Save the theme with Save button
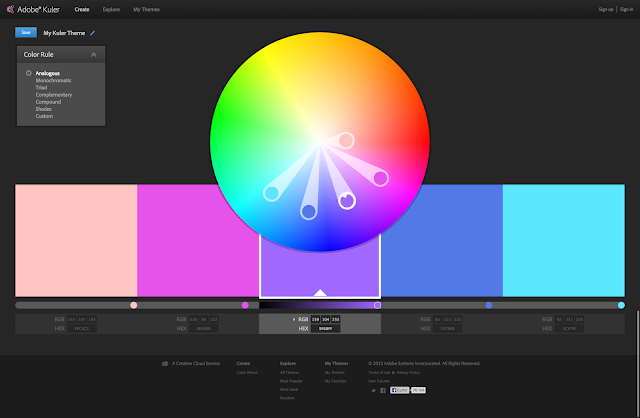640x418 pixels. (26, 32)
